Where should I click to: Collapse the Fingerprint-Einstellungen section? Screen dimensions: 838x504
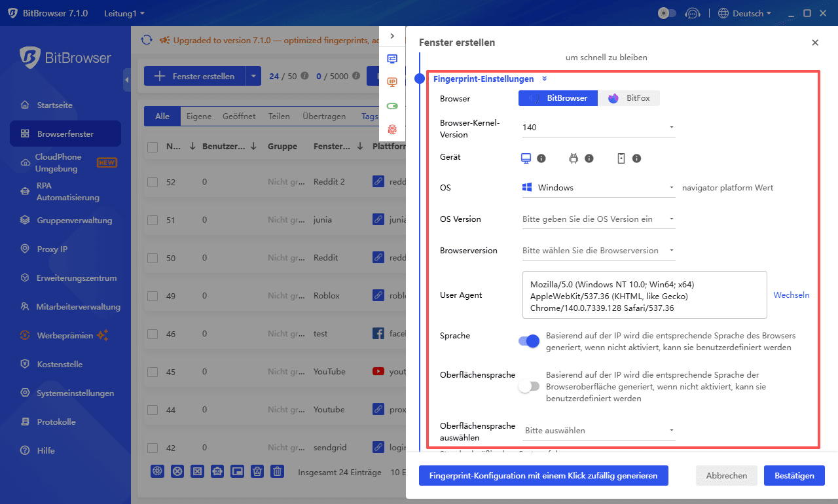tap(543, 79)
